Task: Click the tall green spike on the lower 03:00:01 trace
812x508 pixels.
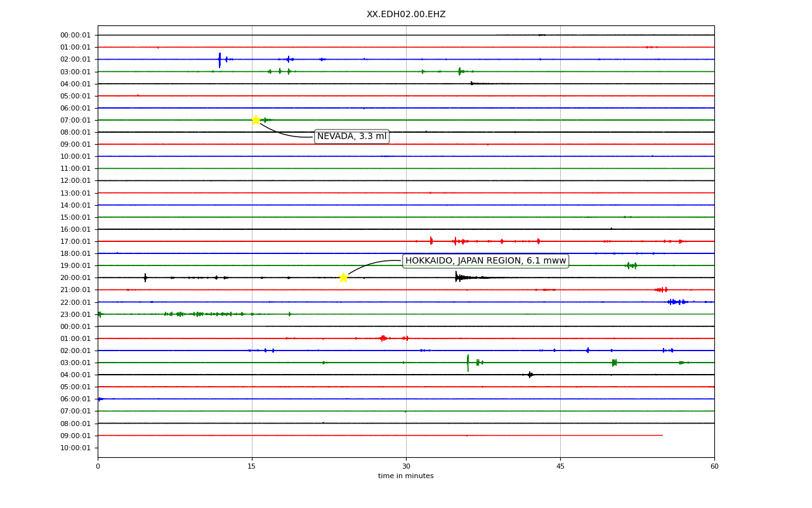Action: click(x=468, y=363)
